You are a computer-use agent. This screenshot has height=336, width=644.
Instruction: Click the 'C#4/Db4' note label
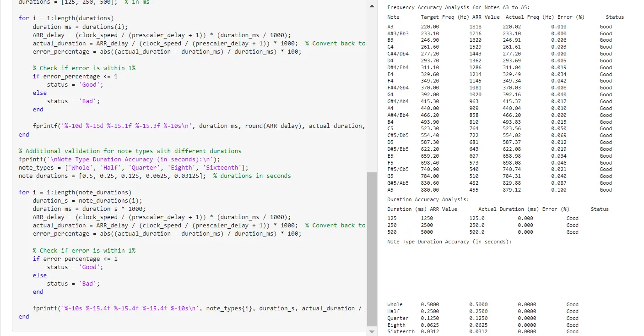398,54
